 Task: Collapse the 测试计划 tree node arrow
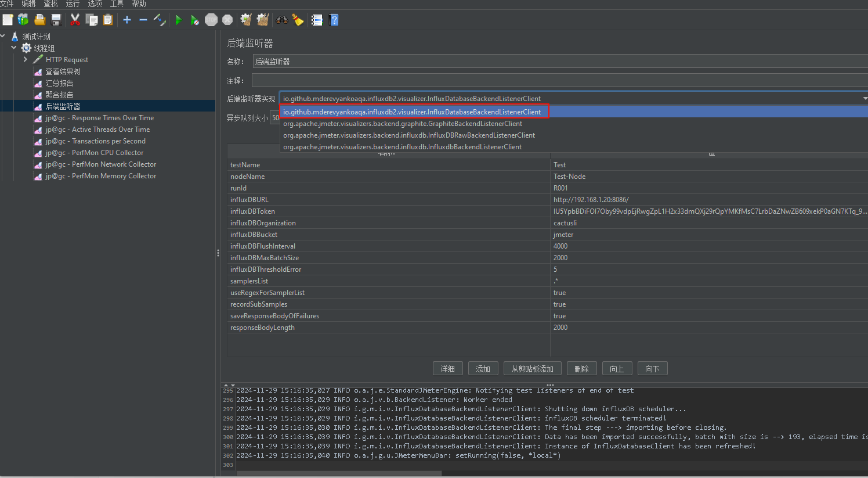coord(3,36)
